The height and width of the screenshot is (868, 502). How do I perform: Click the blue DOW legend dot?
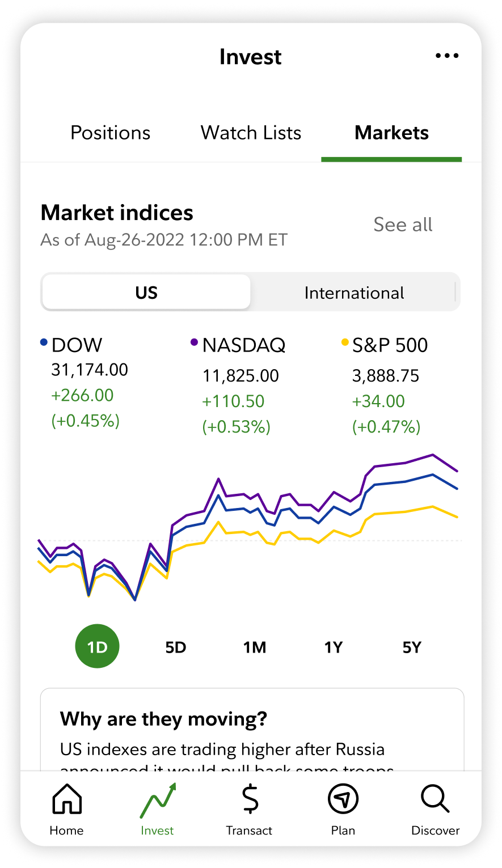click(x=44, y=342)
